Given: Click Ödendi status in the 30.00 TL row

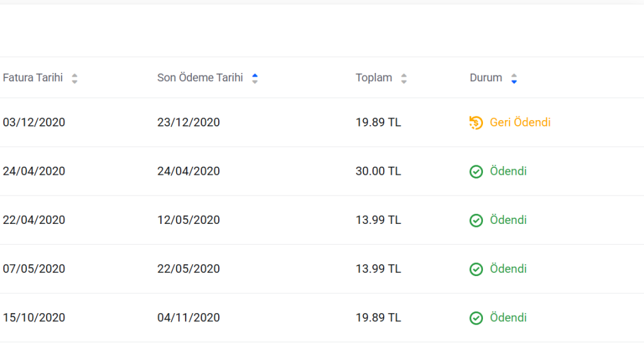Looking at the screenshot, I should tap(508, 171).
